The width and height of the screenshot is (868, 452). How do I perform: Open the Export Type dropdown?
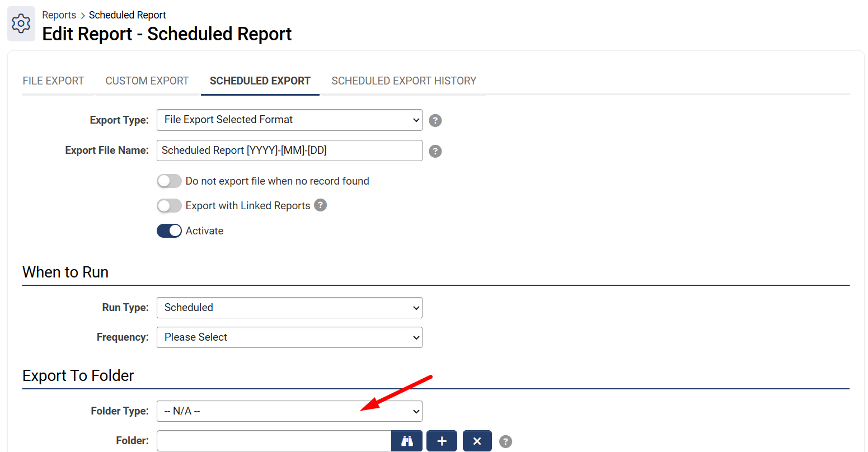point(289,120)
